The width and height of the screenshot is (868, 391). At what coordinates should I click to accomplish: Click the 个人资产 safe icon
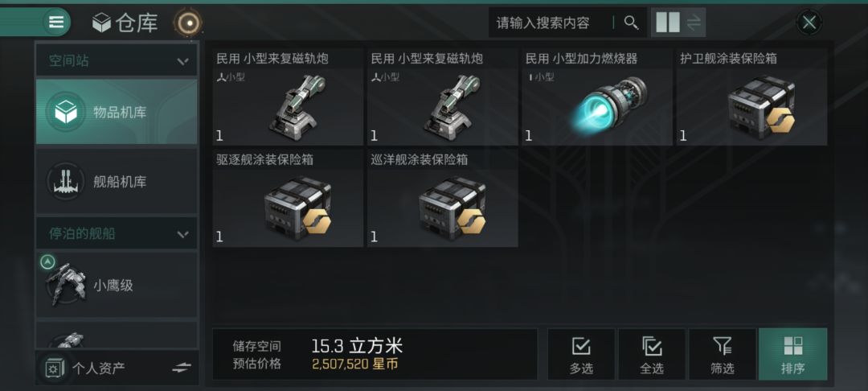[55, 368]
